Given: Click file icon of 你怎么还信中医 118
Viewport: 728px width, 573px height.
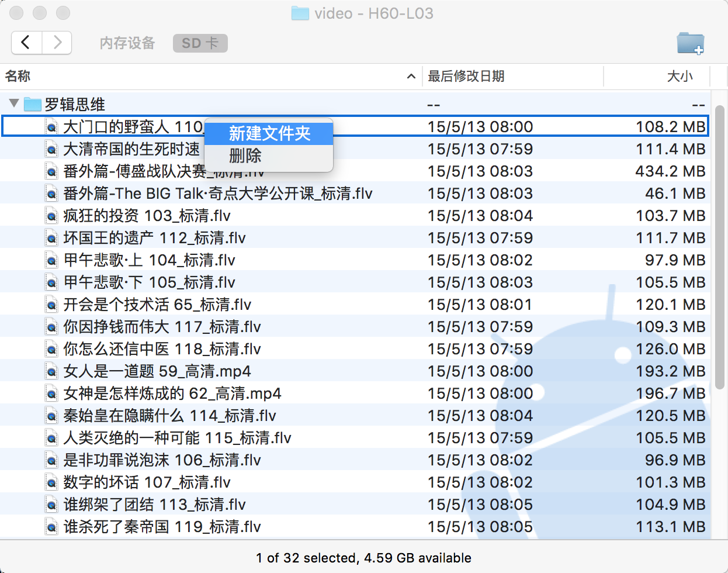Looking at the screenshot, I should [x=52, y=349].
